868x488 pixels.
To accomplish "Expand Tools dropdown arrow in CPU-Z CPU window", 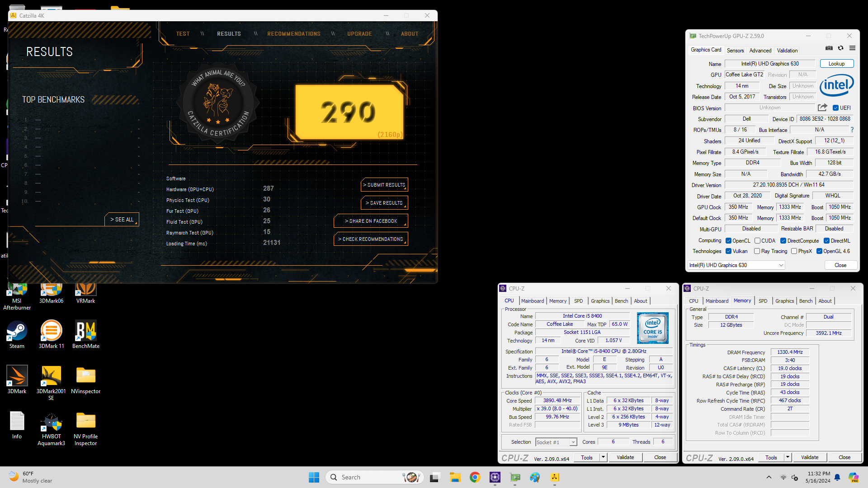I will tap(603, 457).
